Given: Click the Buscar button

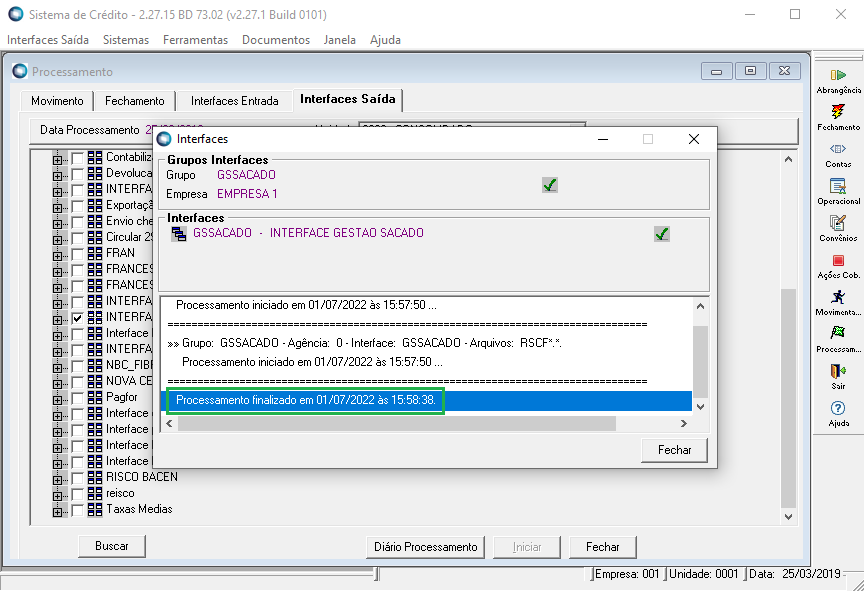Looking at the screenshot, I should (112, 546).
